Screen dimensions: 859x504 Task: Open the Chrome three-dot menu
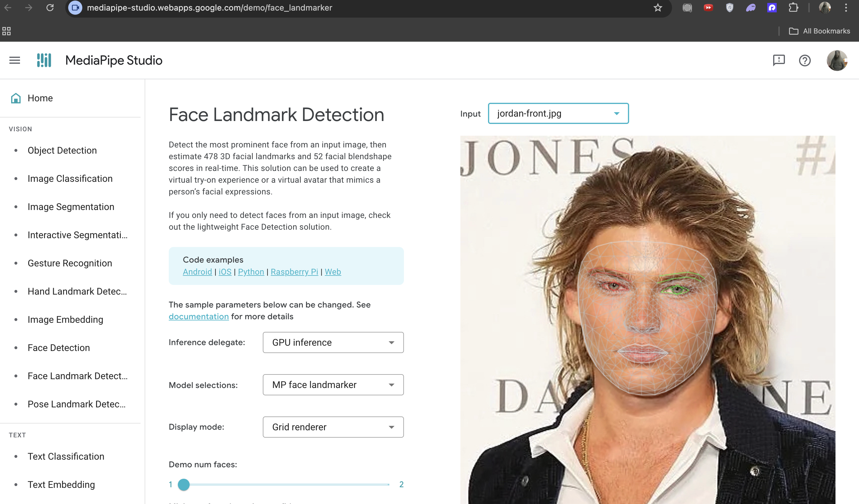846,8
